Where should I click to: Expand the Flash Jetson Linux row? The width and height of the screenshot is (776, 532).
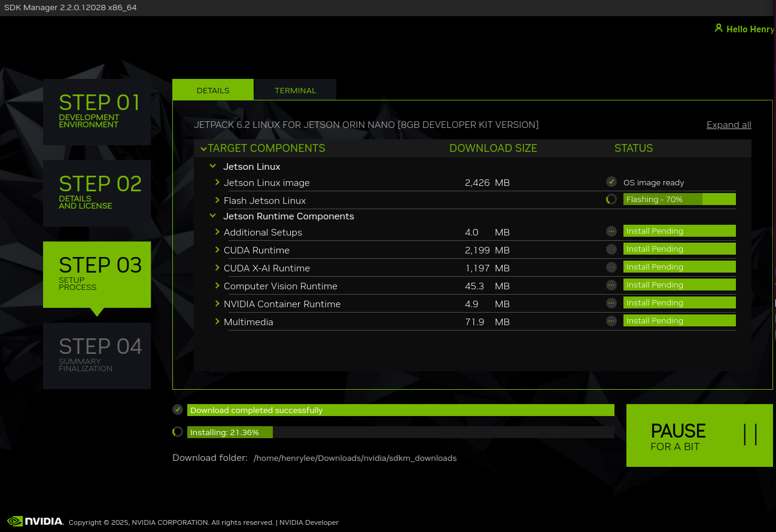coord(217,200)
